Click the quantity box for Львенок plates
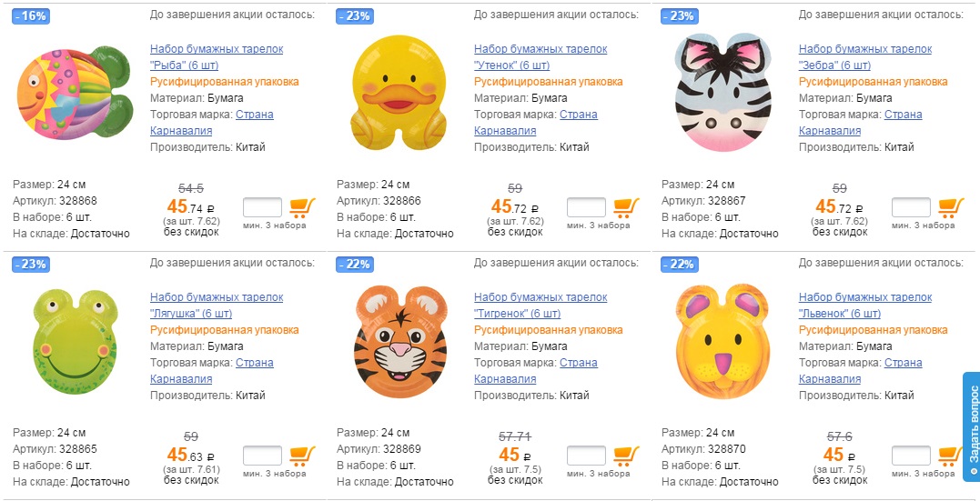 pos(911,456)
